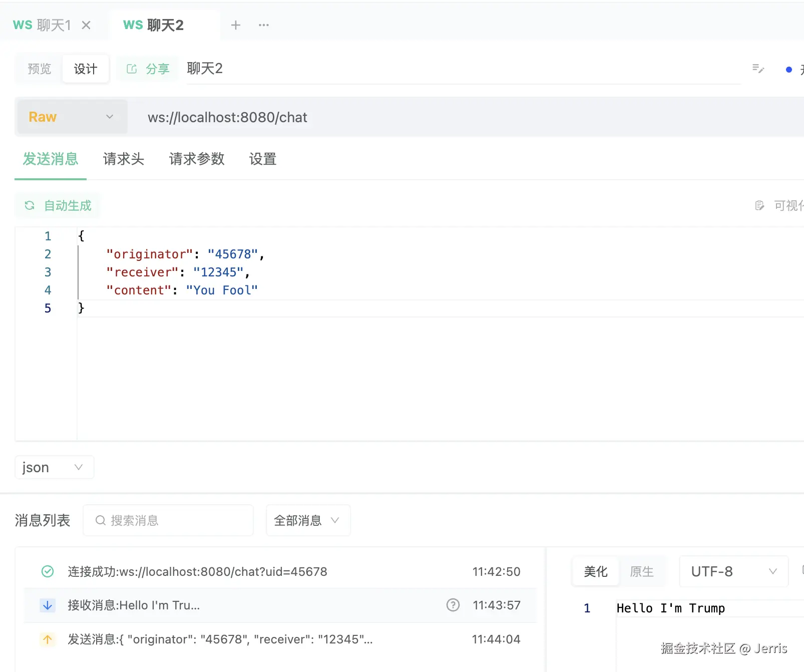This screenshot has height=672, width=804.
Task: Click the edit description icon near title
Action: point(758,69)
